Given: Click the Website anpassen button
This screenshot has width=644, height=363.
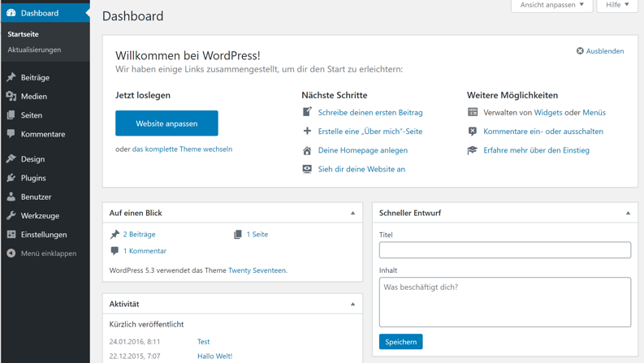Looking at the screenshot, I should click(x=166, y=123).
